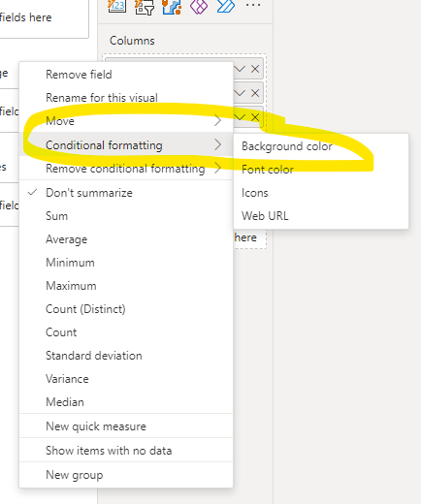Remove the second field in the Columns well
The height and width of the screenshot is (504, 421).
[x=255, y=93]
